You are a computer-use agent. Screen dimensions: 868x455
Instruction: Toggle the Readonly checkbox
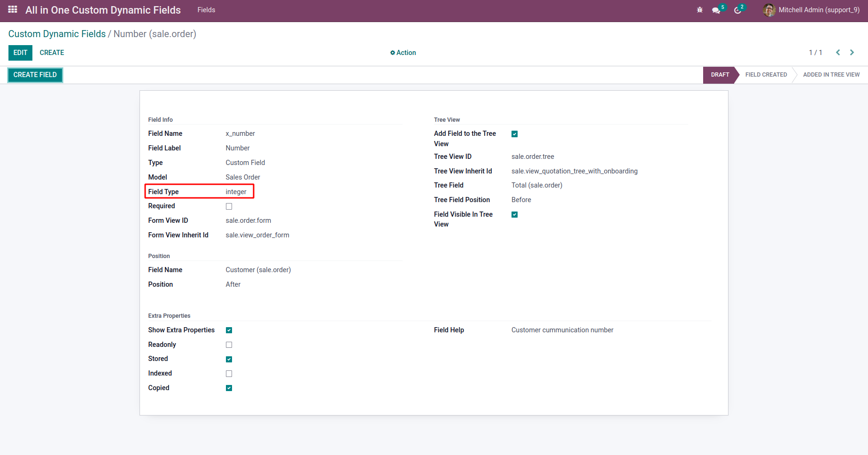coord(229,345)
